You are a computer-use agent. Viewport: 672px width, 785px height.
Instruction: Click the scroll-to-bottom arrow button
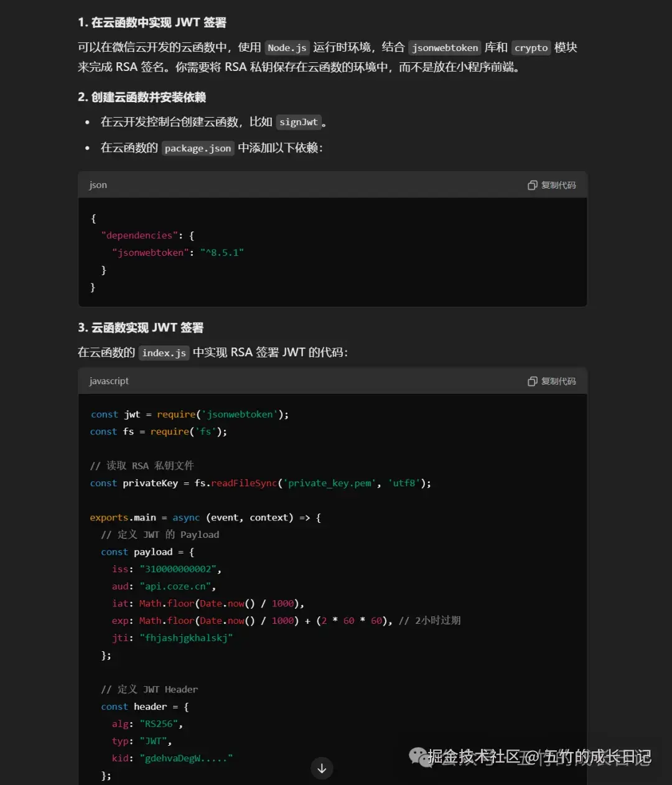(x=322, y=768)
